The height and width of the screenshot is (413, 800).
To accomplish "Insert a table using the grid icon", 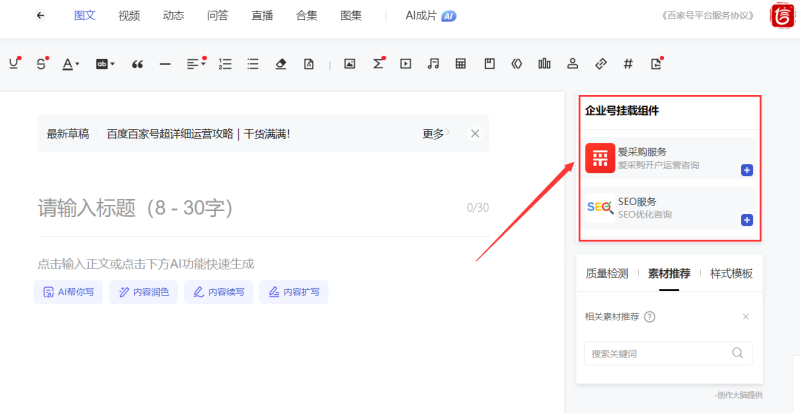I will tap(461, 64).
